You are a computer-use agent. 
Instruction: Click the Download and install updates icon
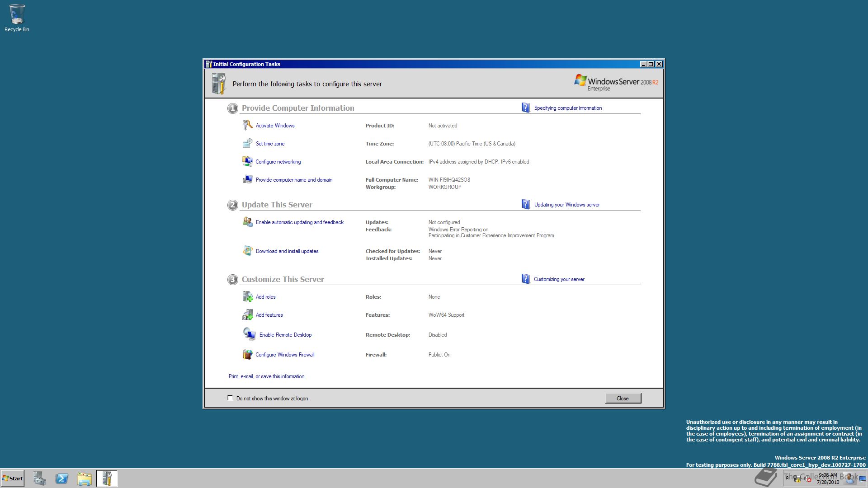coord(247,251)
